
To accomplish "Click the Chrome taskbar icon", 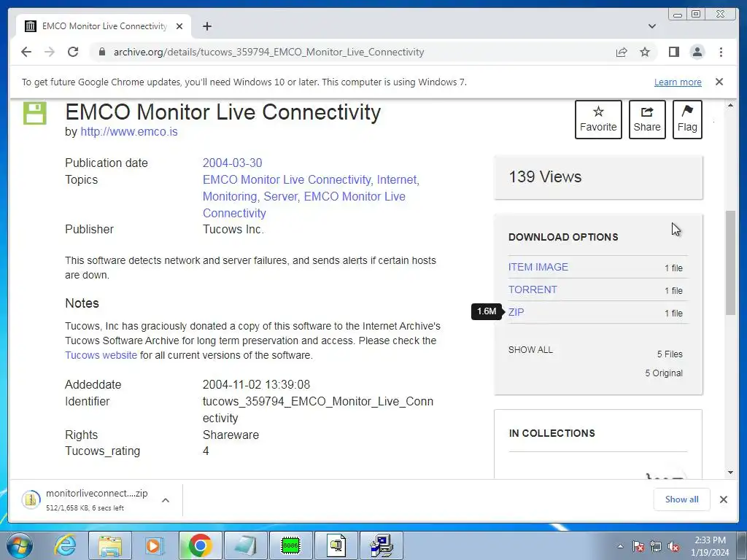I will pos(200,545).
